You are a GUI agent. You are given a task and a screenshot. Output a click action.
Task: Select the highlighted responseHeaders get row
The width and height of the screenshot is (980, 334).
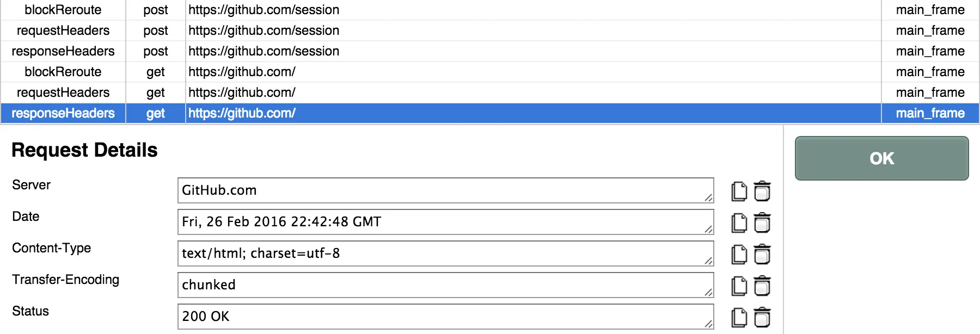[490, 113]
